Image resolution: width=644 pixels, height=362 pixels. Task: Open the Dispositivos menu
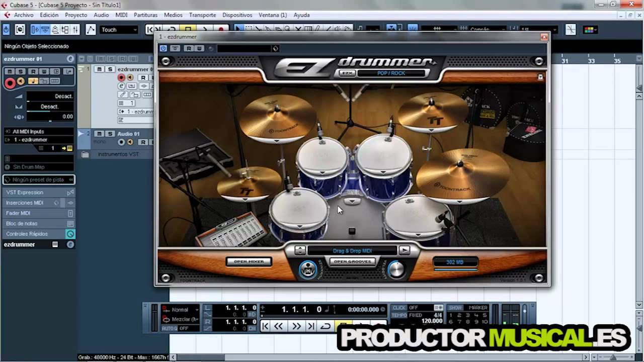(237, 15)
